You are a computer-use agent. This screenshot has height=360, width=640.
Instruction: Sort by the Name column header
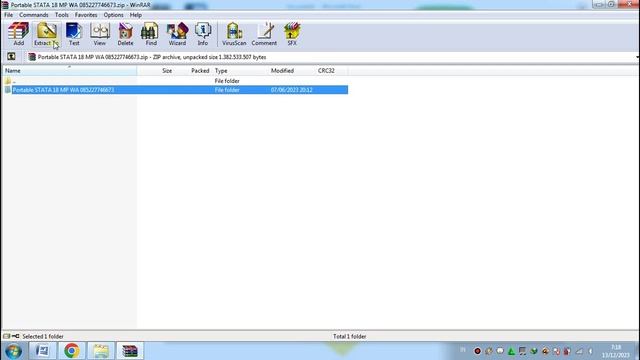click(x=69, y=71)
